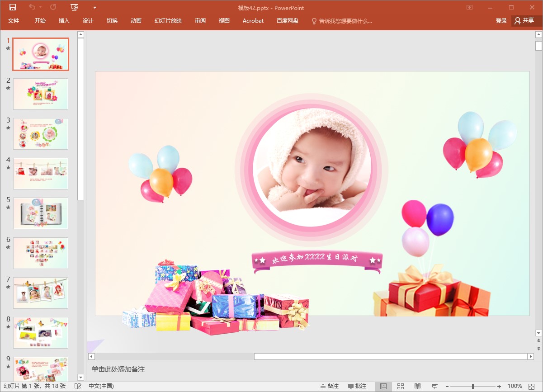Image resolution: width=543 pixels, height=392 pixels.
Task: Click the zoom out minus icon
Action: coord(447,386)
